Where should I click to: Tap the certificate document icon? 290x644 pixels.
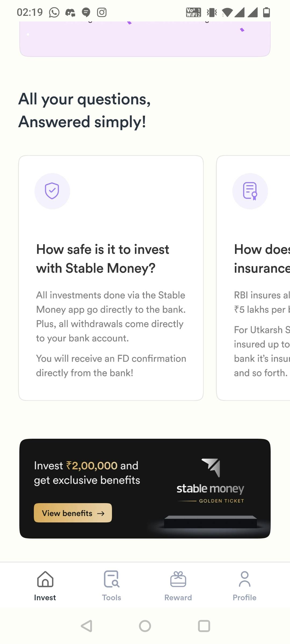pos(250,191)
